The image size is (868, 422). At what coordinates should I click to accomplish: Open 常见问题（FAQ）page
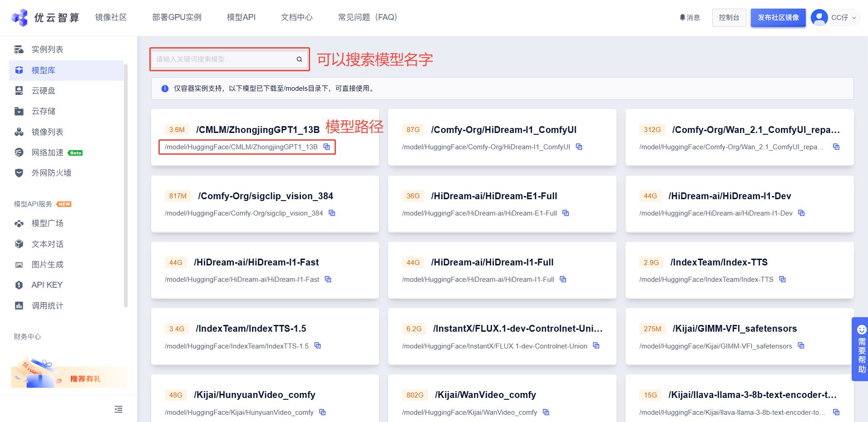(x=368, y=17)
